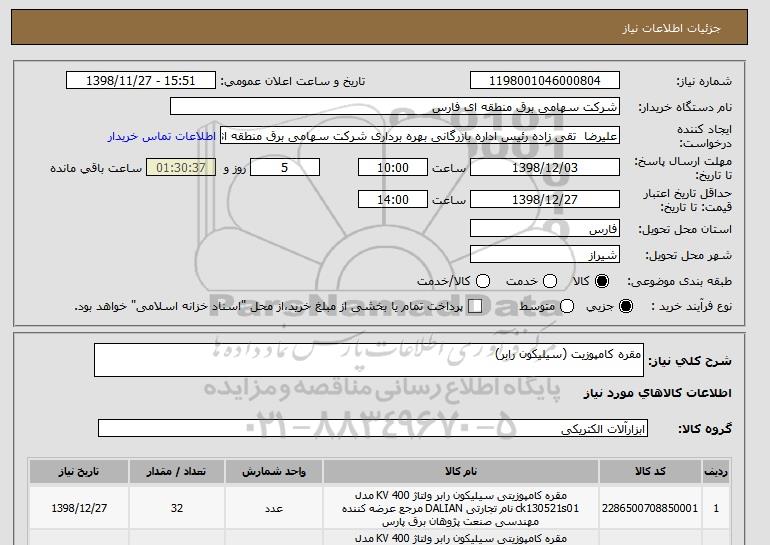This screenshot has height=545, width=770.
Task: Click the delivery city field شیراز
Action: click(x=545, y=255)
